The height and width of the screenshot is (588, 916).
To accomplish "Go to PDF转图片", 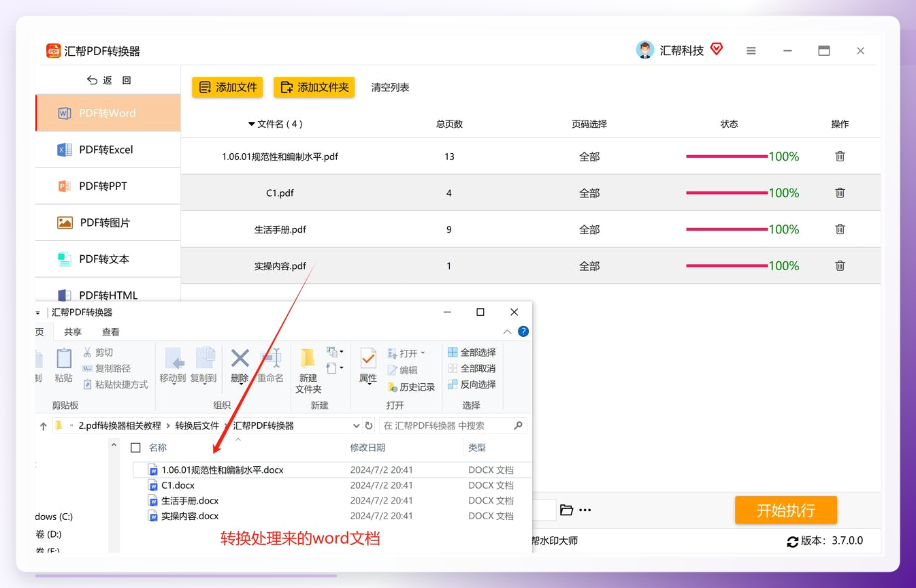I will 108,223.
